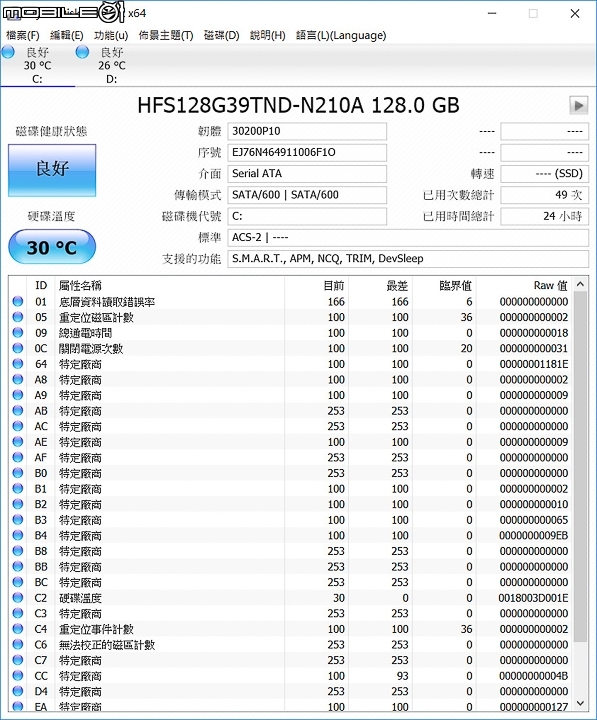Click the status dot for attribute B4
This screenshot has width=597, height=720.
18,535
